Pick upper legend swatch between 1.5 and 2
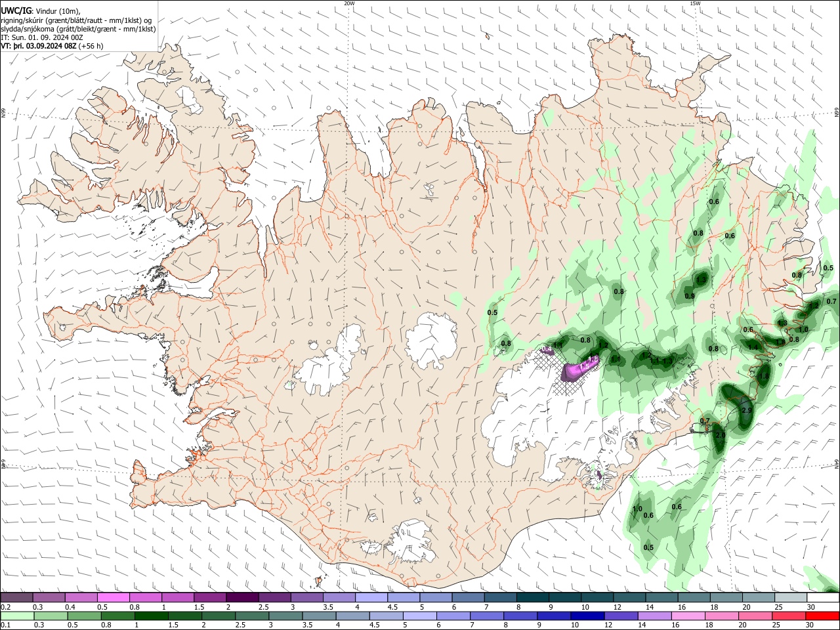 click(210, 598)
